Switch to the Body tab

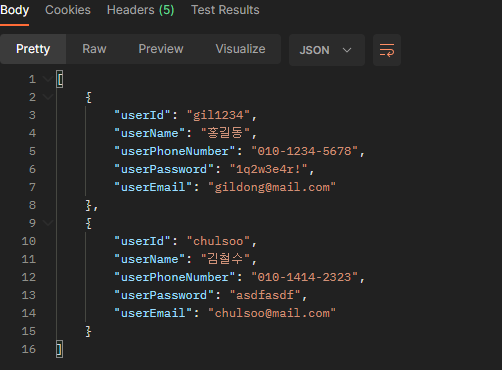click(x=14, y=10)
